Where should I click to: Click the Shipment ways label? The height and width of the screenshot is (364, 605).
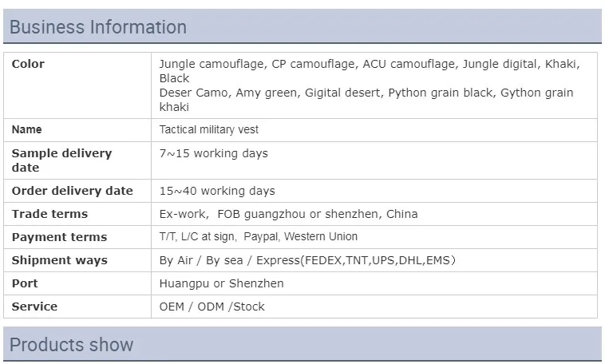coord(59,260)
